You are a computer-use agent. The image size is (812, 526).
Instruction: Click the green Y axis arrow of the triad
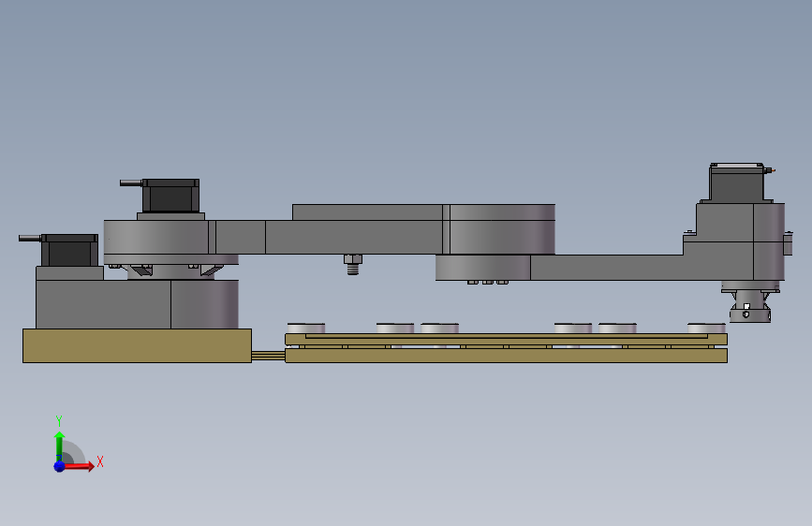[59, 446]
